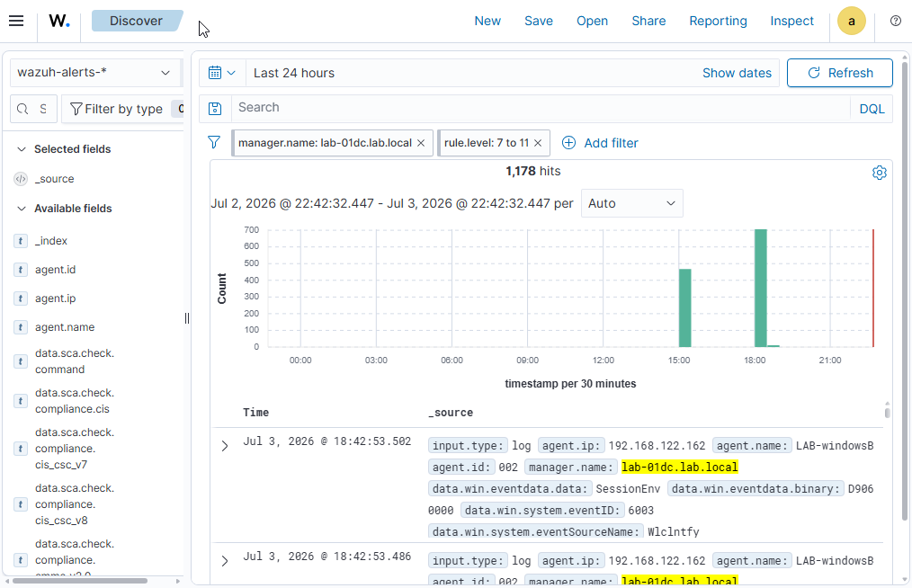Viewport: 912px width, 588px height.
Task: Open the Reporting menu
Action: click(718, 21)
